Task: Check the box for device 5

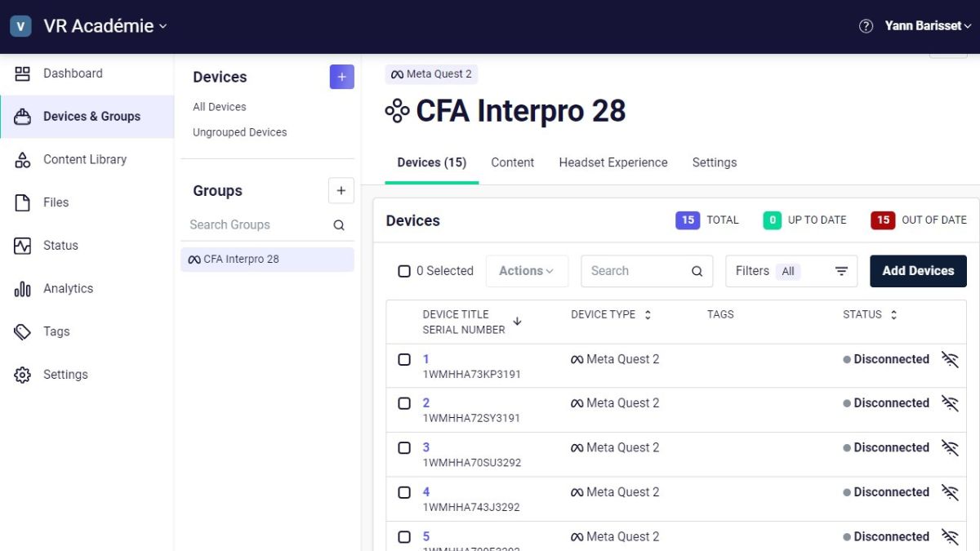Action: (404, 536)
